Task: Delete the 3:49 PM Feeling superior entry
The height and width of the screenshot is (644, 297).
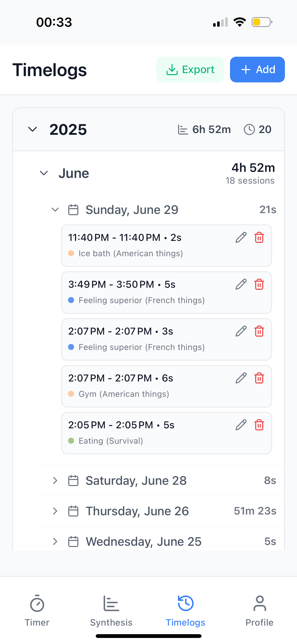Action: [x=259, y=284]
